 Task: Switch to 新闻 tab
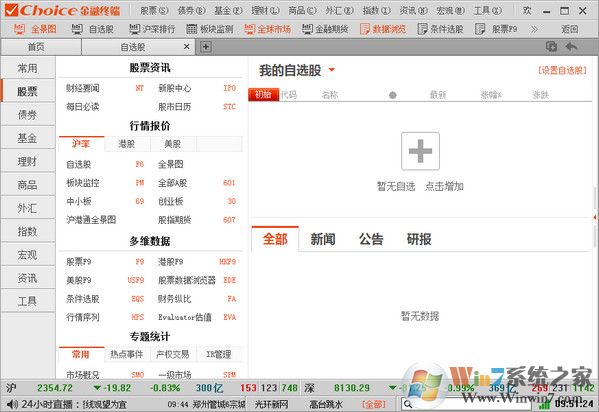pos(323,239)
